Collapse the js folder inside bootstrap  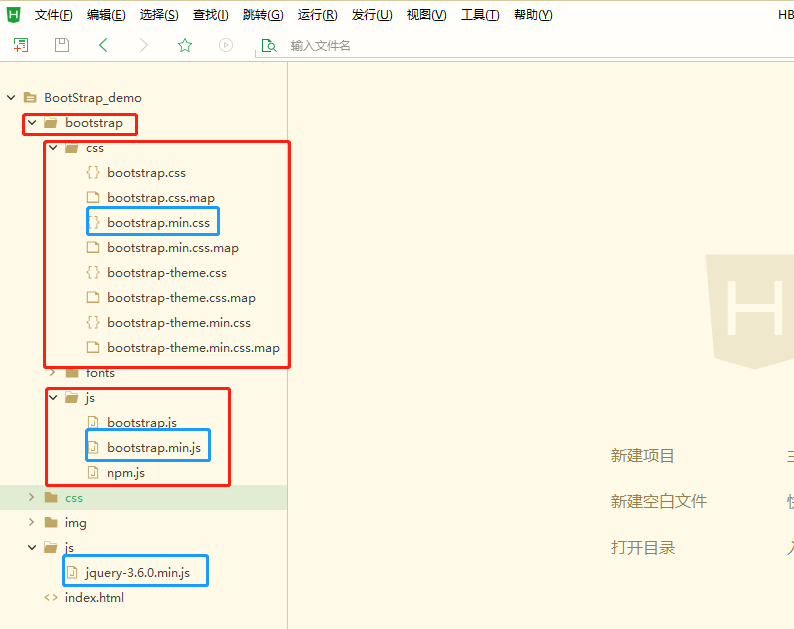coord(53,398)
